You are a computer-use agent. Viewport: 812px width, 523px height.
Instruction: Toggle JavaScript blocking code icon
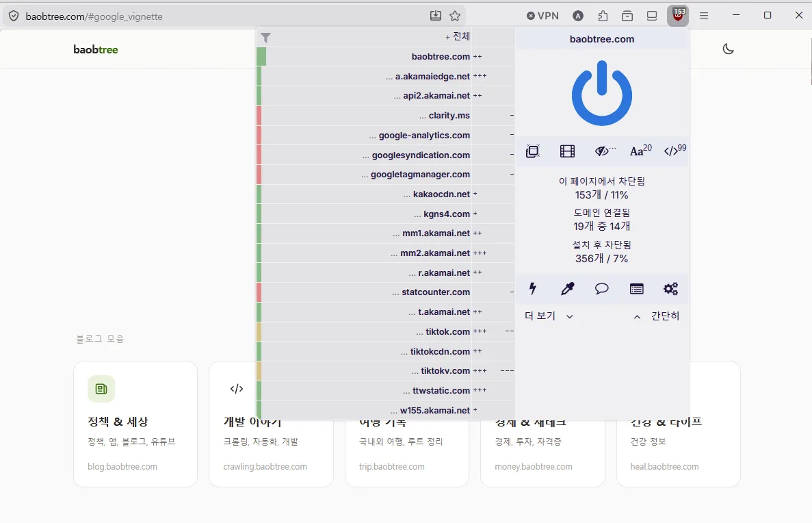pyautogui.click(x=675, y=151)
